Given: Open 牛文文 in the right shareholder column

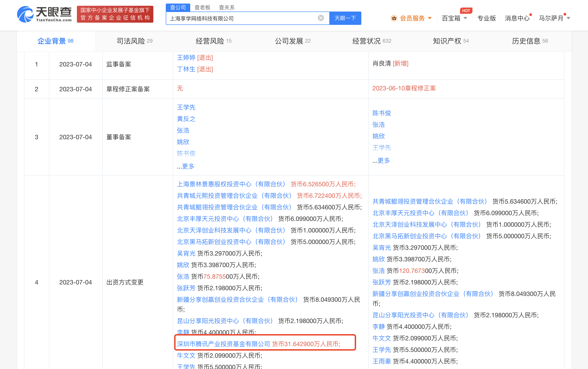Looking at the screenshot, I should click(x=382, y=338).
